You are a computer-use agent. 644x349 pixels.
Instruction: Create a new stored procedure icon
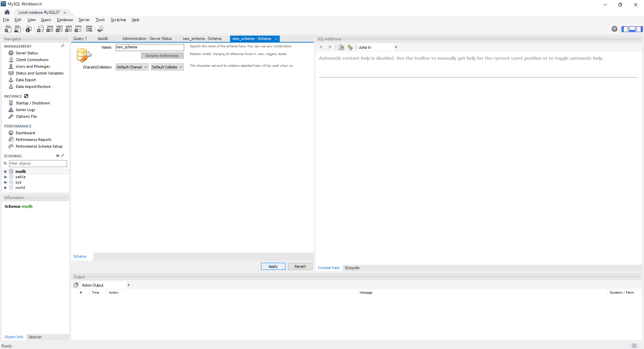[x=68, y=29]
